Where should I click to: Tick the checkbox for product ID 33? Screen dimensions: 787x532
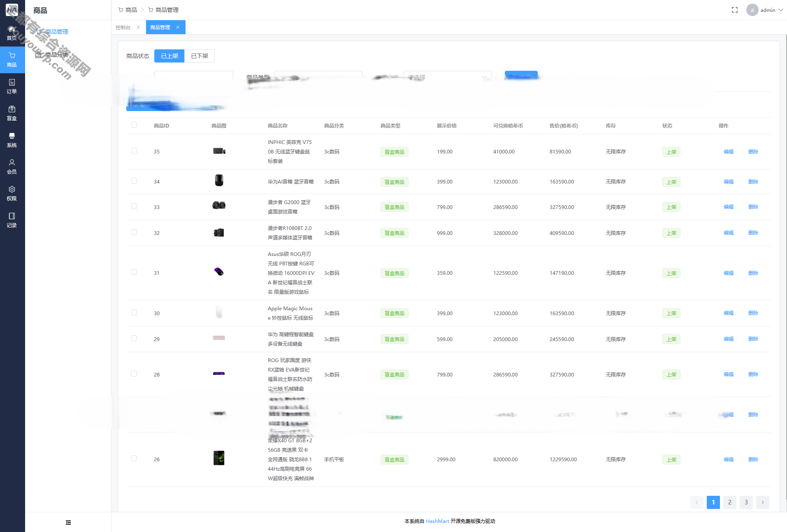point(134,206)
